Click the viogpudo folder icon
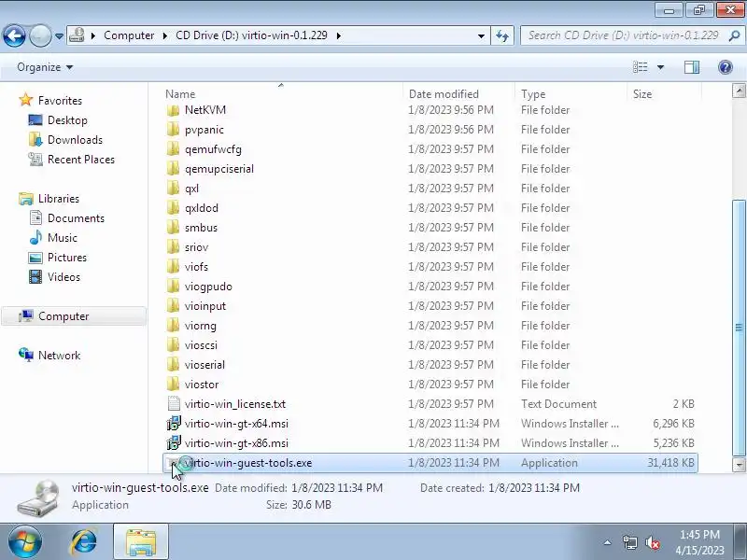747x560 pixels. click(174, 287)
